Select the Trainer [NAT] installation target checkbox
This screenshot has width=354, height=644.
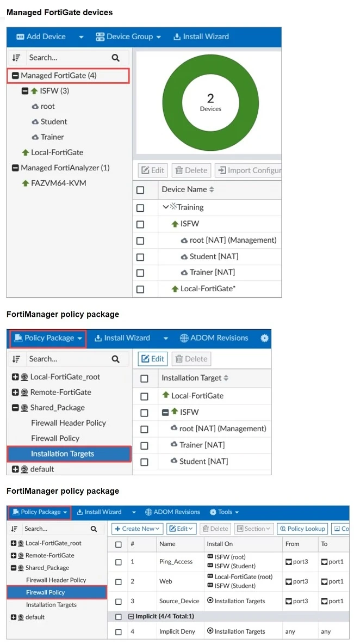tap(144, 445)
